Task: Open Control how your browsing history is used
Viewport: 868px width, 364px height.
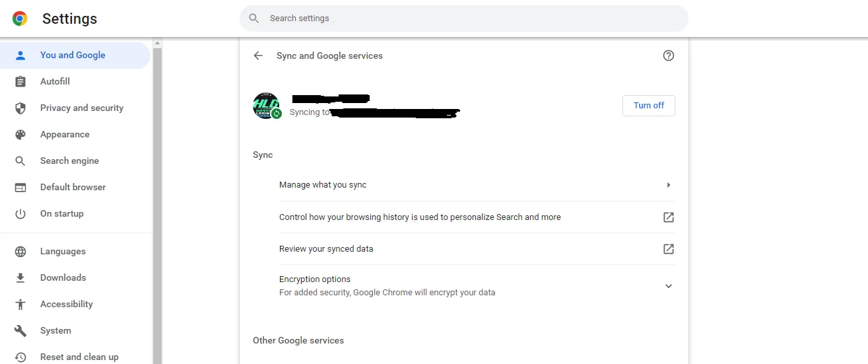Action: click(477, 217)
